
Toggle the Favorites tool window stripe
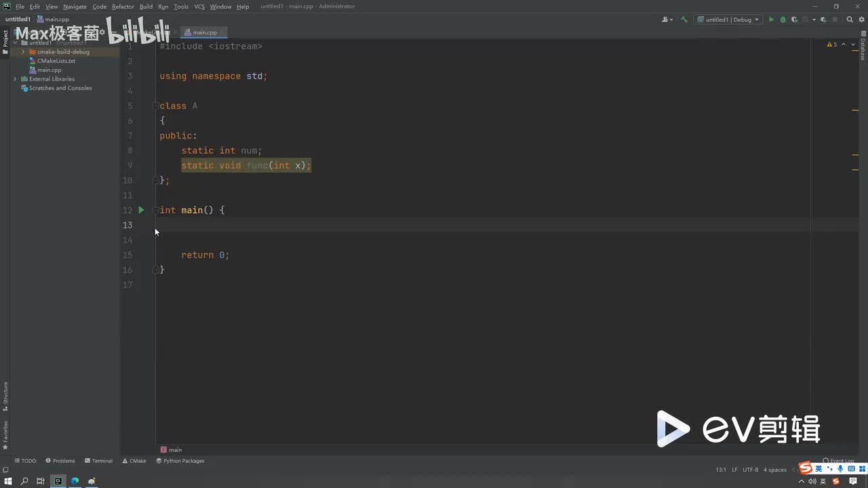[5, 435]
